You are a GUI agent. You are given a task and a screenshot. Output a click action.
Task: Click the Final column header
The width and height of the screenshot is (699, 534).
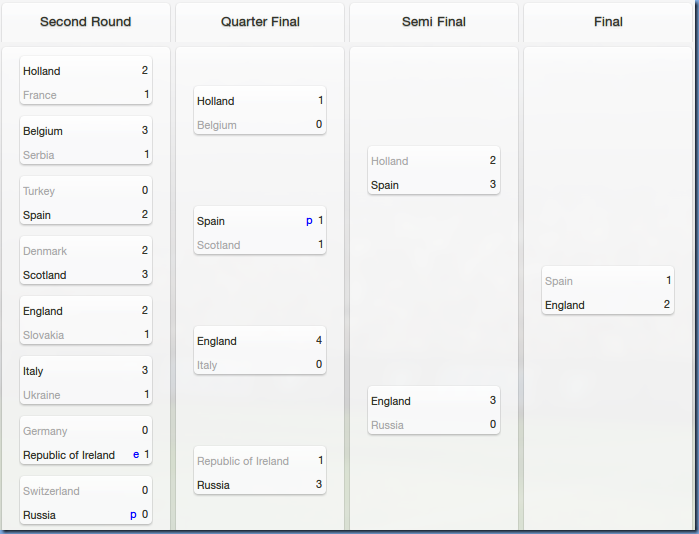click(608, 22)
